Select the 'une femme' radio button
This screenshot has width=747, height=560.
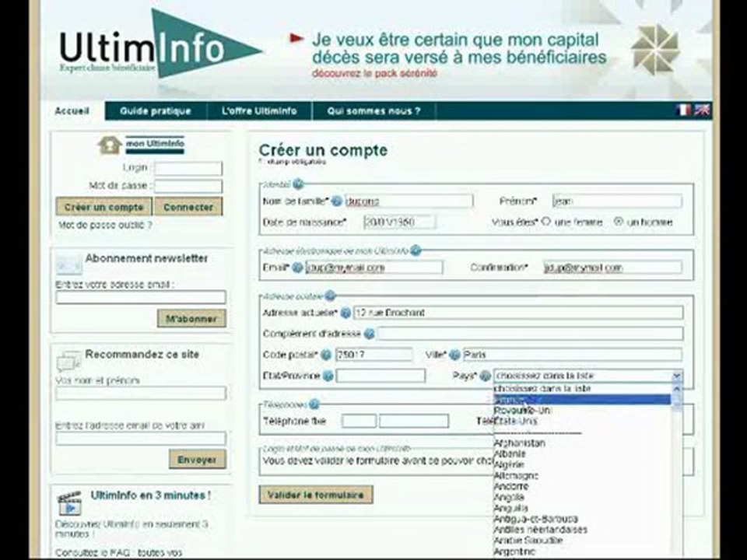tap(546, 222)
